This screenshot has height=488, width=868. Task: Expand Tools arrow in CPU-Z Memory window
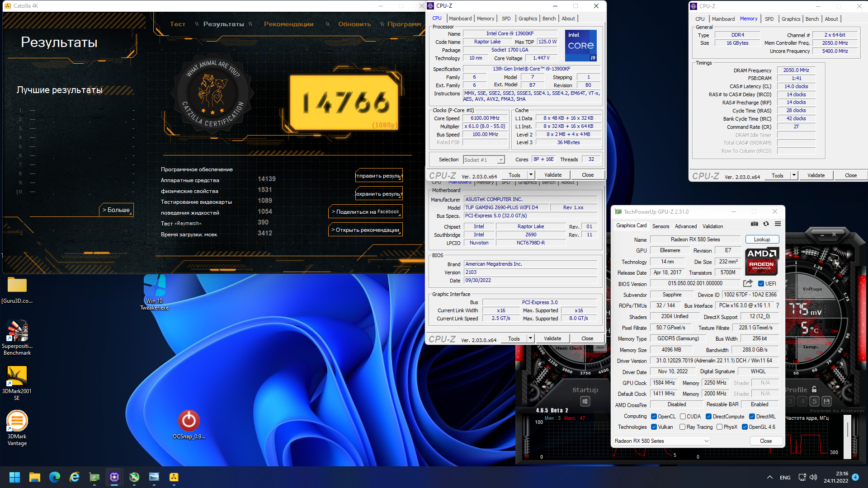click(x=794, y=175)
